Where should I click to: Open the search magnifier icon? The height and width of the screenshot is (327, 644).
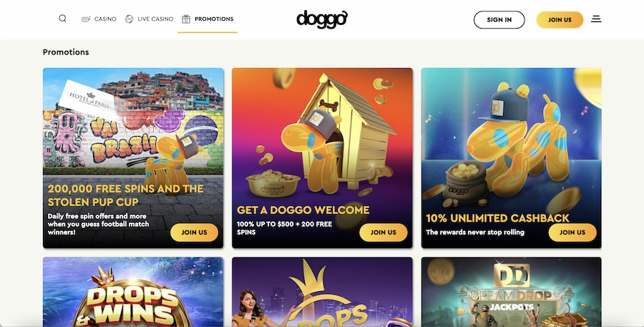pos(62,19)
